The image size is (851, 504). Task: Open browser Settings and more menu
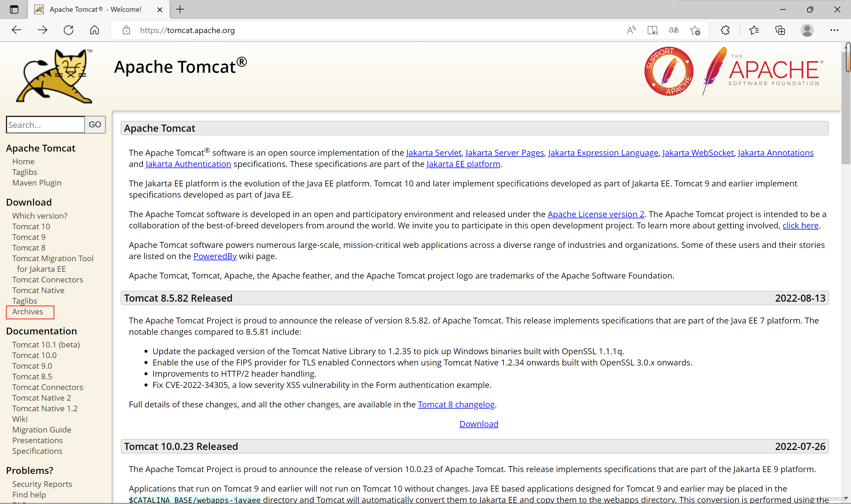click(x=834, y=30)
